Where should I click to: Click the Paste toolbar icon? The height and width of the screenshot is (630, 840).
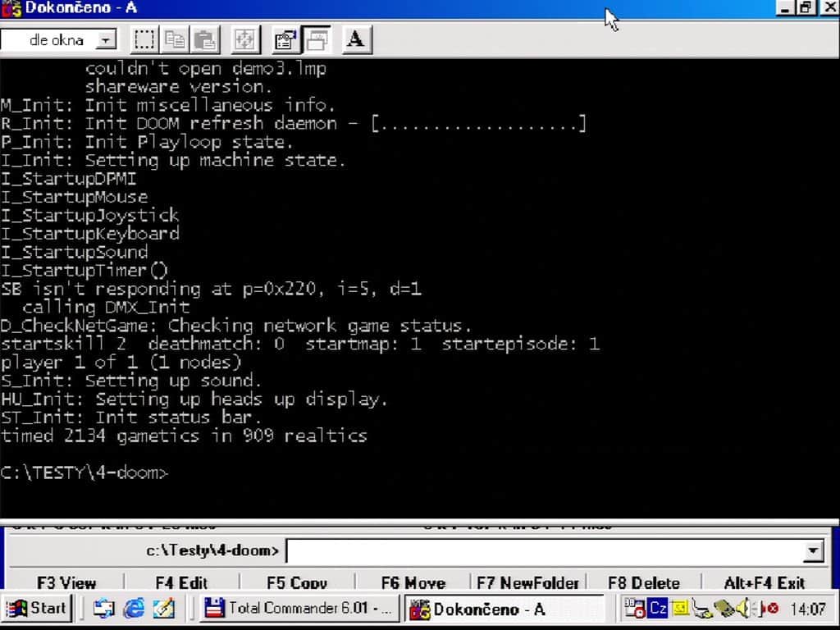pos(205,39)
